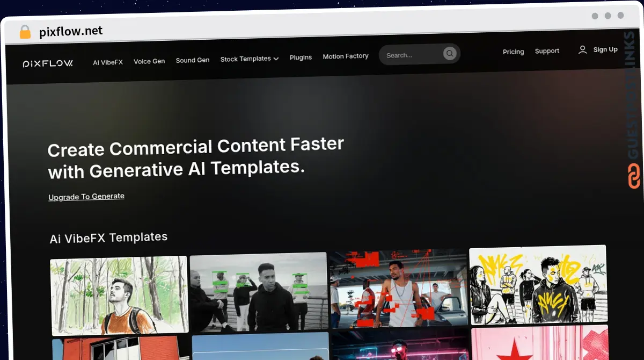Open the yellow graffiti illustration template thumbnail
Image resolution: width=644 pixels, height=360 pixels.
[538, 285]
